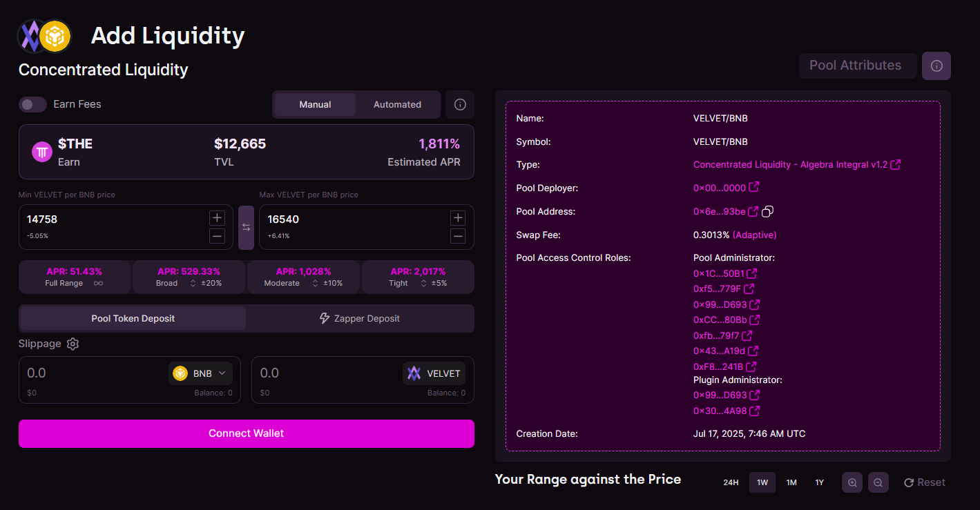Click the 0.3013% swap fee value
The width and height of the screenshot is (980, 510).
click(x=711, y=235)
